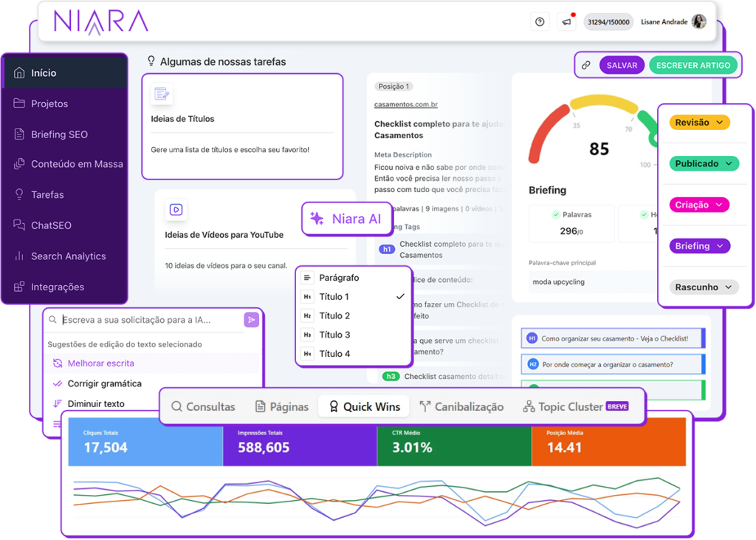Open the Briefing status dropdown
Screen dimensions: 756x540
pos(700,246)
